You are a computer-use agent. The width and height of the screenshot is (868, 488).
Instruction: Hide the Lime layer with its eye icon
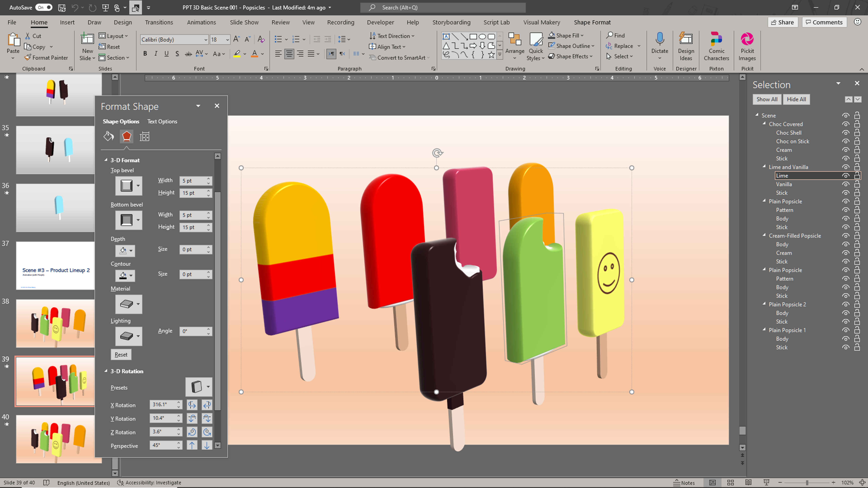pos(846,175)
